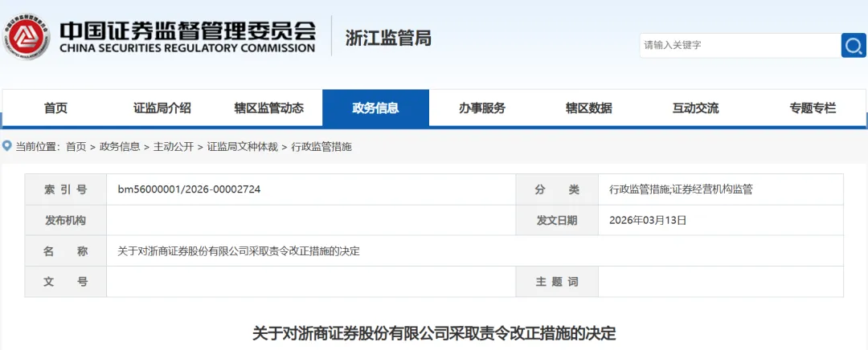Viewport: 868px width, 350px height.
Task: Open the 办事服务 navigation tab
Action: [482, 108]
